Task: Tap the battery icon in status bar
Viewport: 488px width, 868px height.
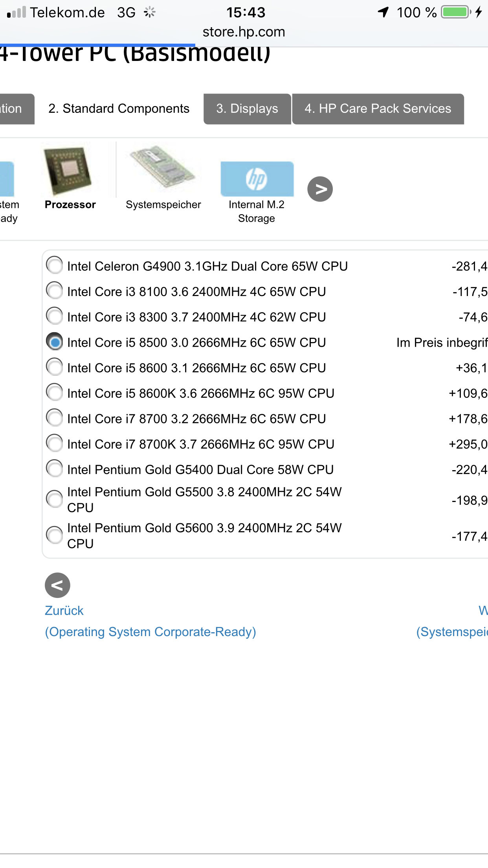Action: coord(456,12)
